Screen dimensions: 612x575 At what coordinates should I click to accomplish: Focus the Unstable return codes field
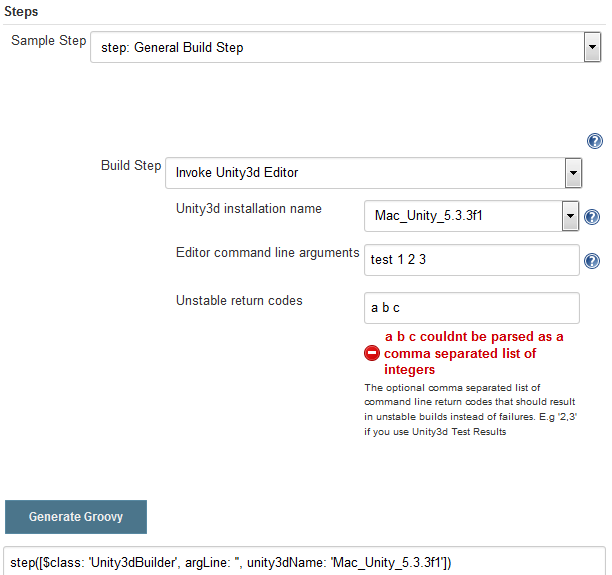(471, 308)
